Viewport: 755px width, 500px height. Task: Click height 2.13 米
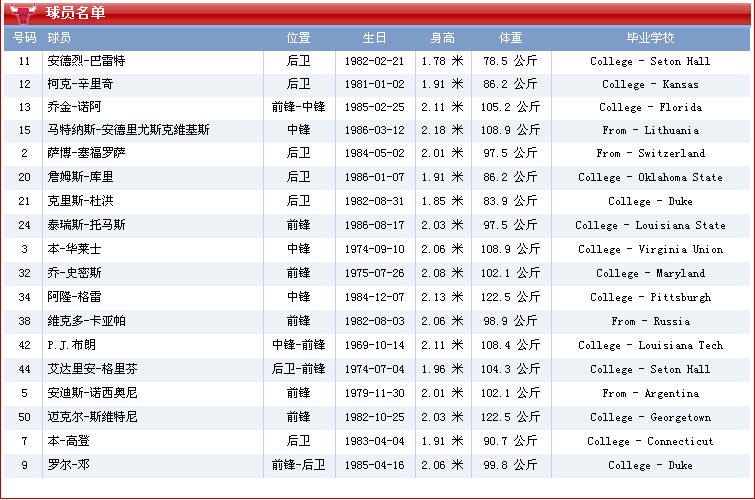[x=443, y=297]
